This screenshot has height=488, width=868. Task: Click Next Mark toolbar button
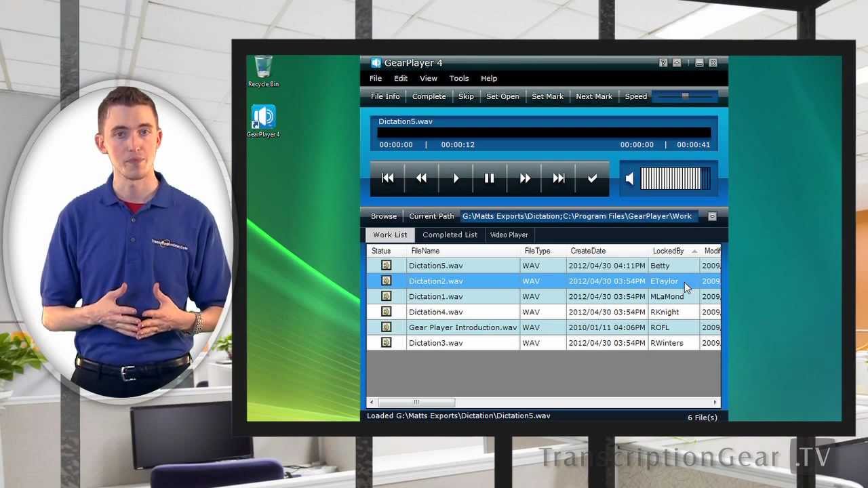tap(594, 96)
